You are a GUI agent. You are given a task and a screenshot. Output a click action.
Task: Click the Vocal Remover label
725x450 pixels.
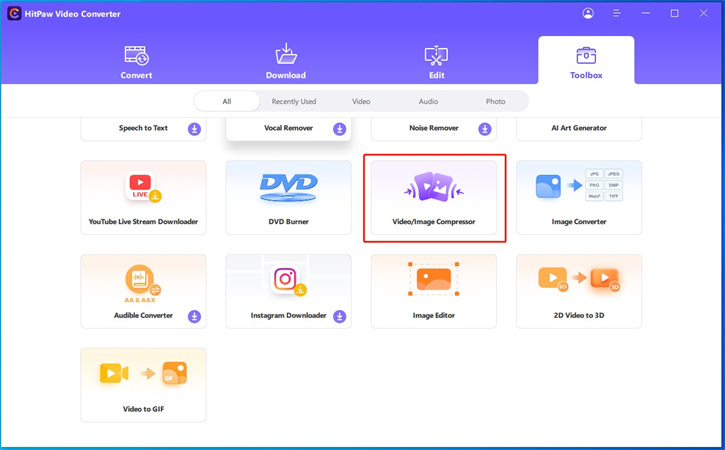click(x=289, y=128)
